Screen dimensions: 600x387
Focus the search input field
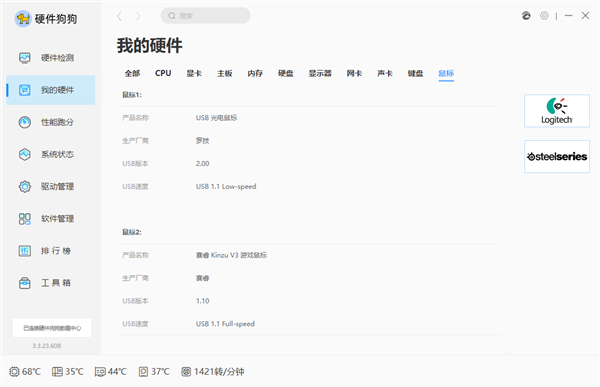[205, 16]
